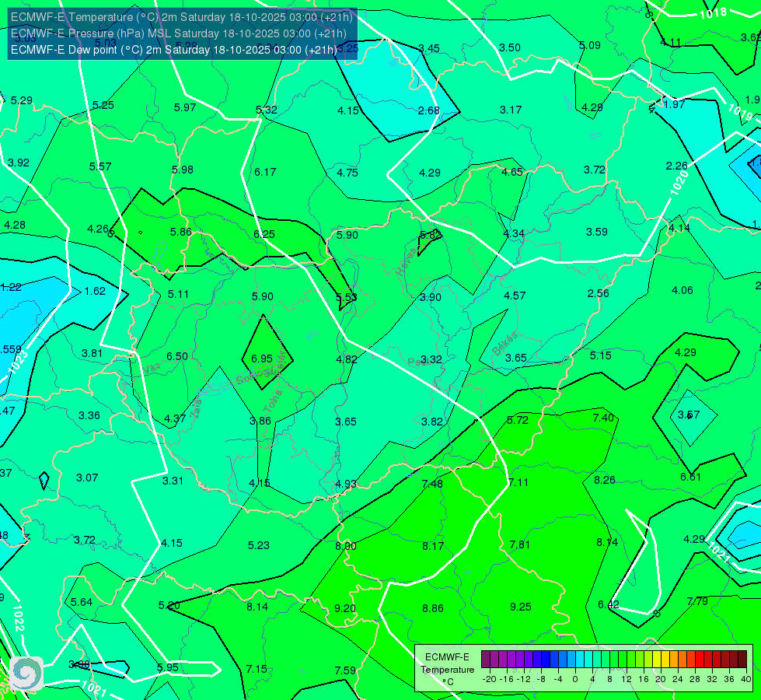Screen dimensions: 761x700
Task: Click the 2.68 temperature value
Action: pos(428,110)
